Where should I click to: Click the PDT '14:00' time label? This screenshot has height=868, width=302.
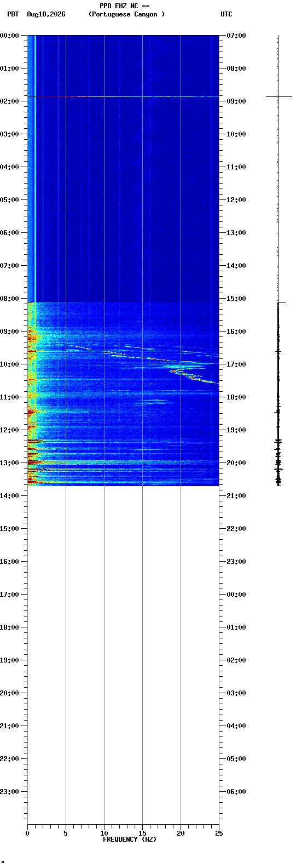pos(10,496)
